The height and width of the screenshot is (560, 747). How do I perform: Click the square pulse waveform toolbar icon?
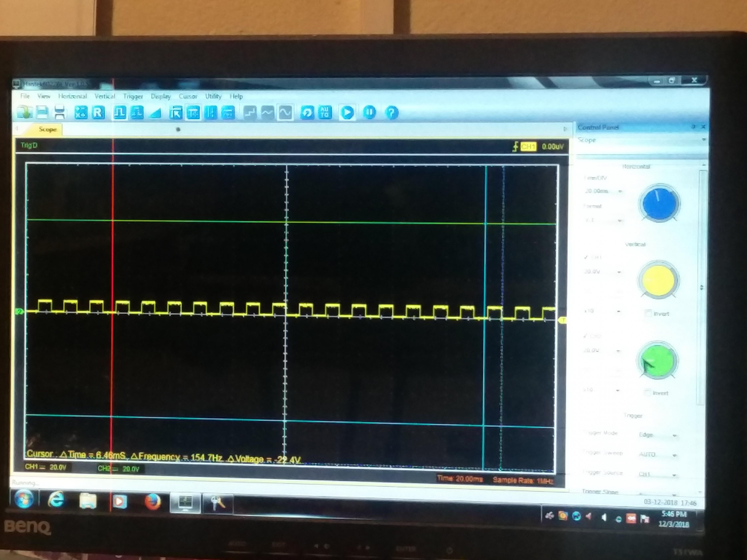119,113
